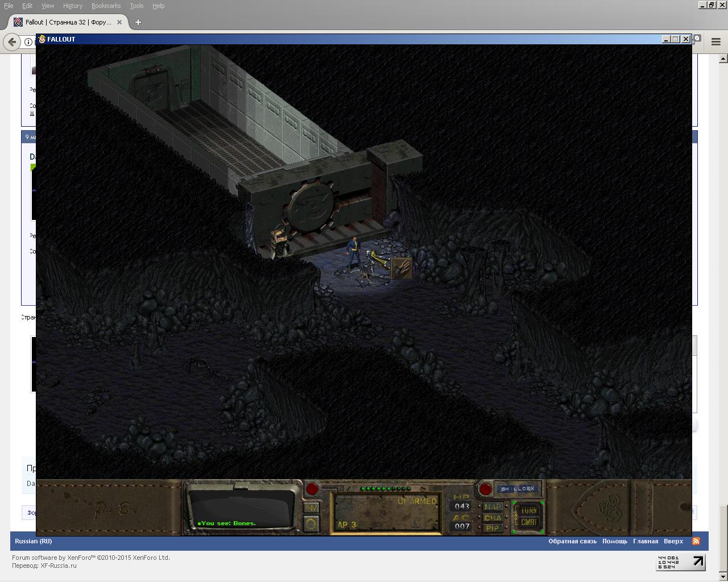The image size is (728, 582).
Task: Click the 'Обратная связь' footer link
Action: pyautogui.click(x=572, y=541)
